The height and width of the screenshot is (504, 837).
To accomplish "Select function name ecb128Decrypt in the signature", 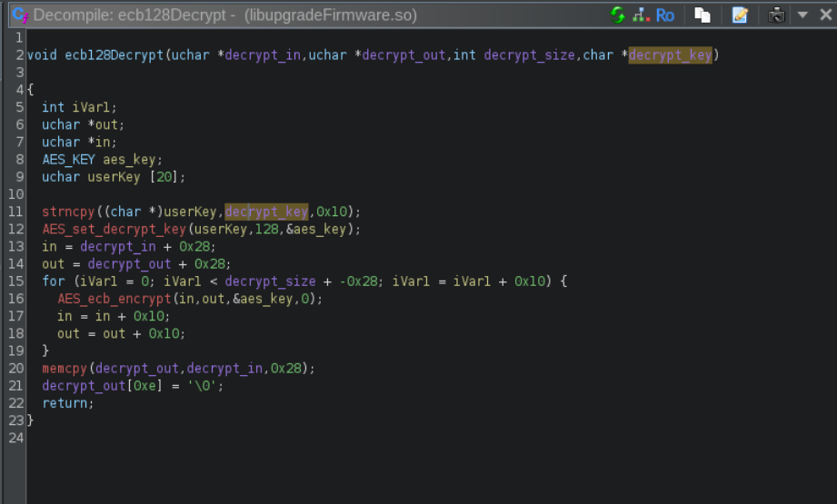I will [115, 54].
